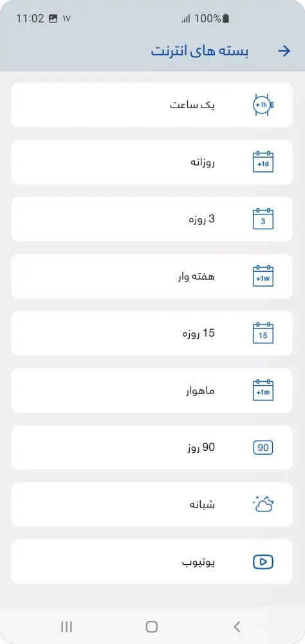This screenshot has height=644, width=305.
Task: Tap the +1h watch icon
Action: click(x=263, y=105)
